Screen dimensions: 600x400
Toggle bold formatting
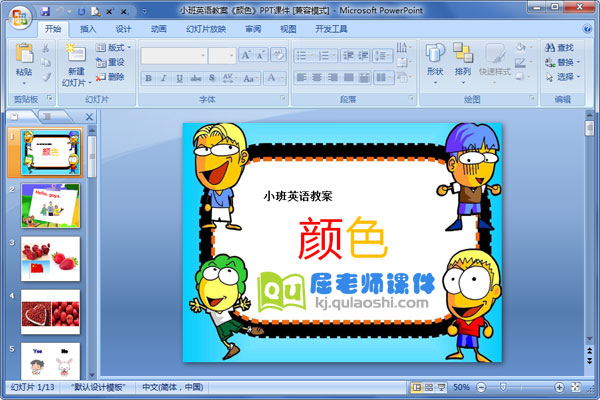[148, 78]
